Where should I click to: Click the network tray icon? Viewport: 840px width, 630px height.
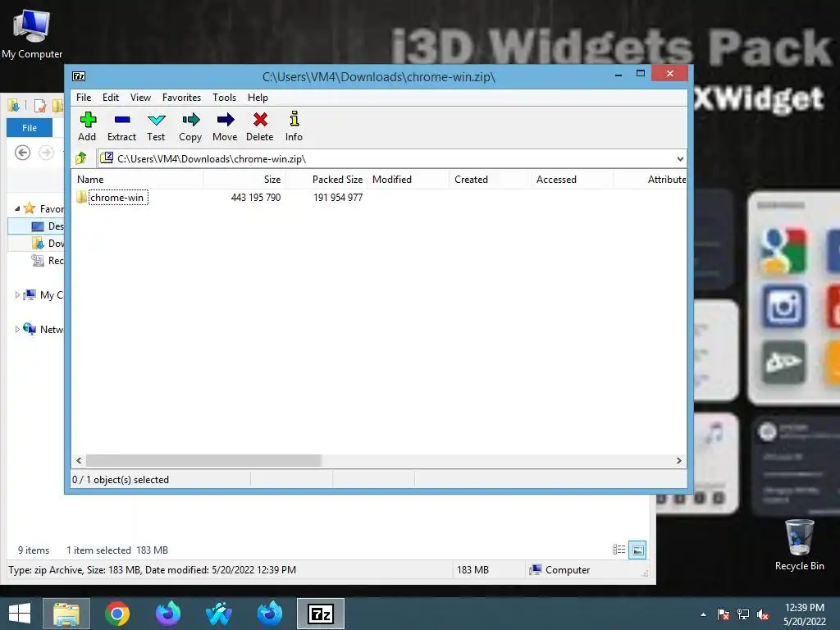(743, 614)
